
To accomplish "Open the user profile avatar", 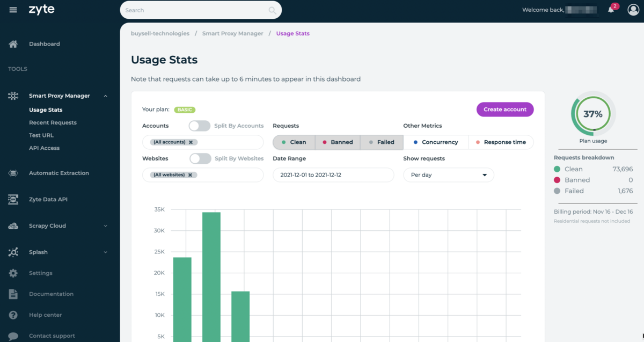I will [x=633, y=10].
